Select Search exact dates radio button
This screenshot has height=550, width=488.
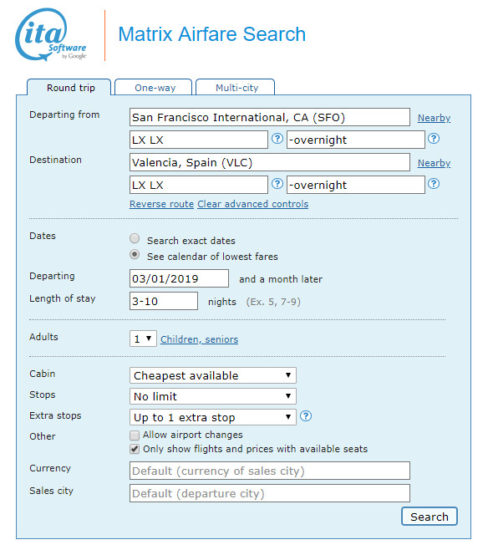point(134,239)
